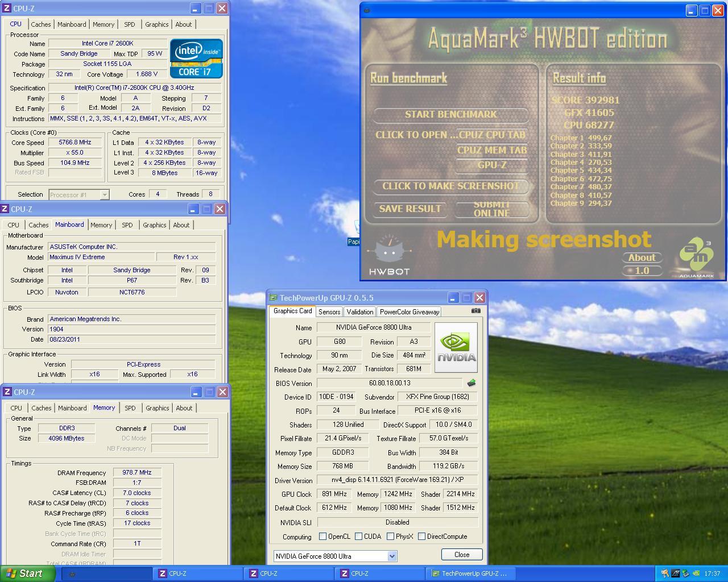The height and width of the screenshot is (582, 728).
Task: Click the leftmost system tray icon
Action: (x=665, y=573)
